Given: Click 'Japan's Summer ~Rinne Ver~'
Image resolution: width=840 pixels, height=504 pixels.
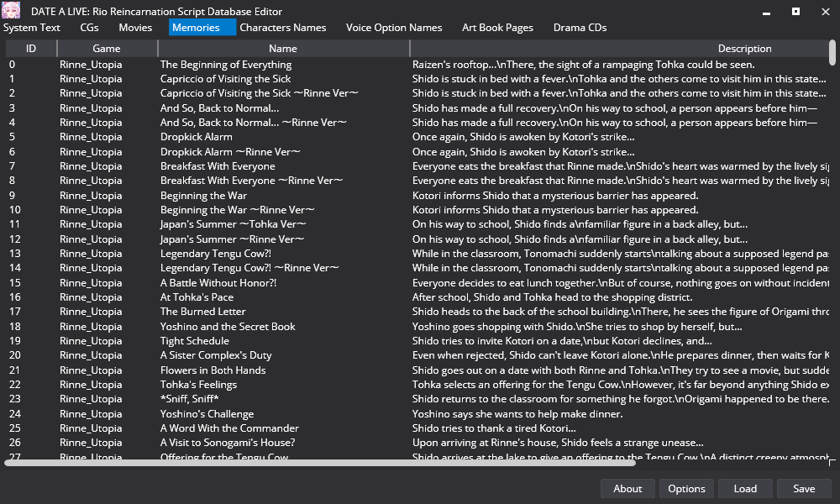Looking at the screenshot, I should point(232,239).
